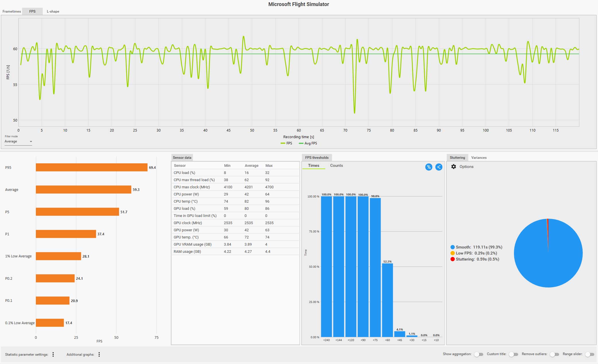Click the blue less-than icon button
The width and height of the screenshot is (598, 364).
(439, 167)
